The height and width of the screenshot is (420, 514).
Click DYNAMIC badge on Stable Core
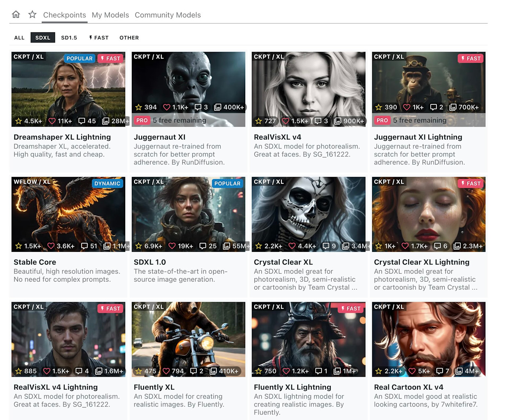click(107, 184)
